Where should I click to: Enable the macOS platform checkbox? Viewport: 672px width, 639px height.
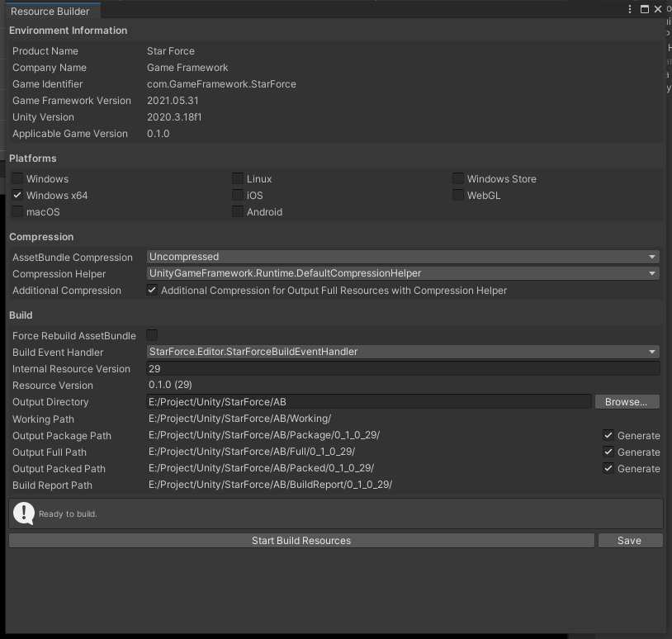(x=17, y=211)
